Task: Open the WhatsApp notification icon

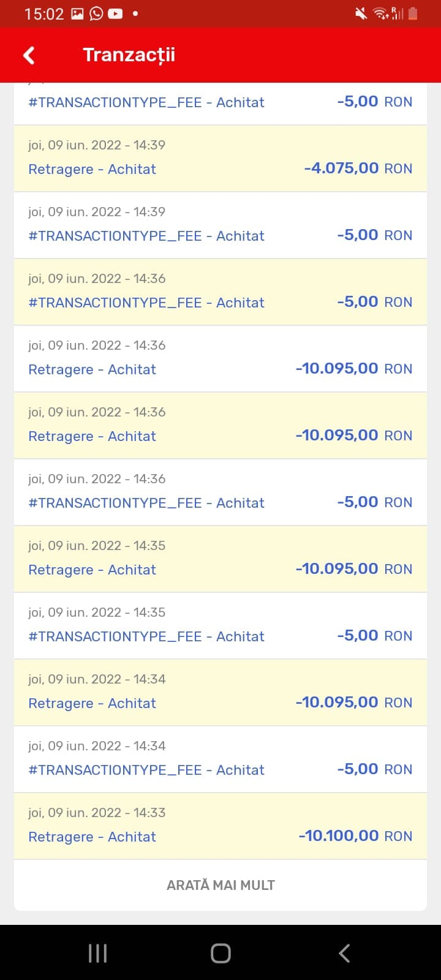Action: coord(96,13)
